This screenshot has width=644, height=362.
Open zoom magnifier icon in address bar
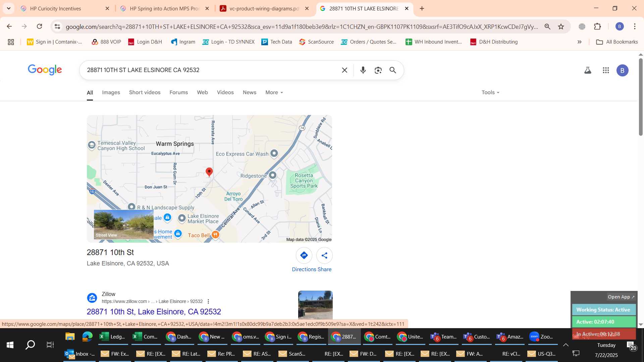coord(547,26)
